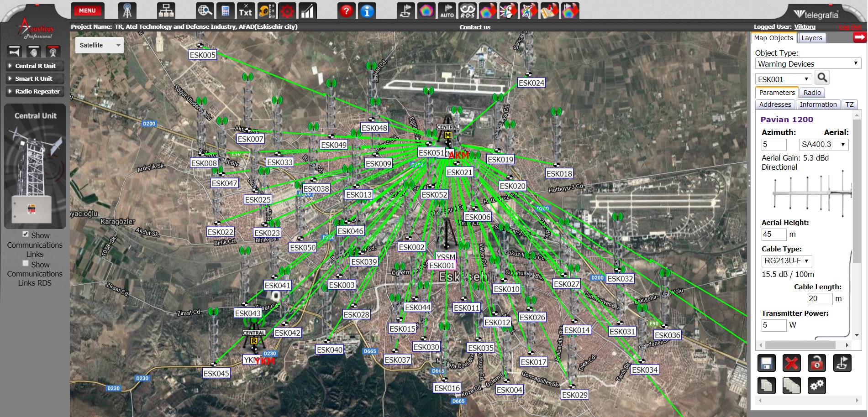Uncheck Show Communications Links checkbox
The height and width of the screenshot is (417, 868).
(x=26, y=234)
